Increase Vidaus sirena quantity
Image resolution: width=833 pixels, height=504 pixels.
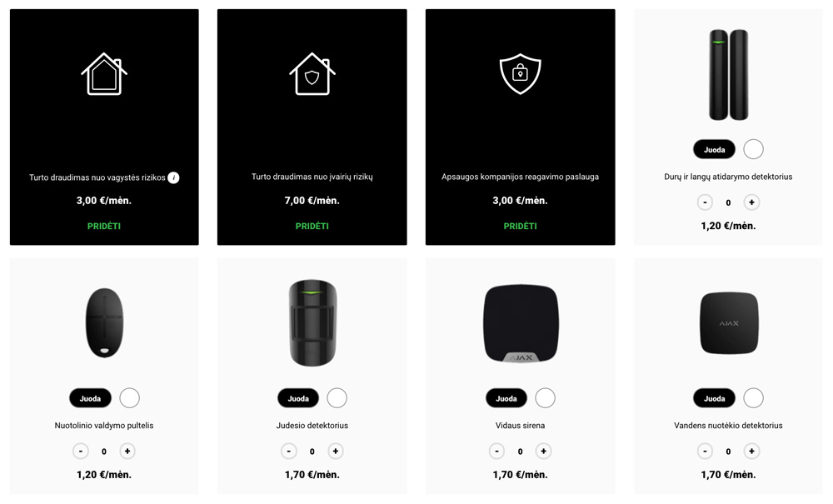[x=543, y=452]
